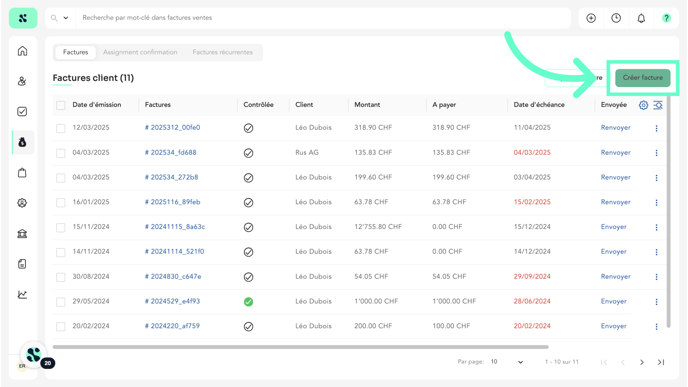Click Envoyer for invoice 20241114_521f0
Screen dimensions: 688x387
click(613, 252)
